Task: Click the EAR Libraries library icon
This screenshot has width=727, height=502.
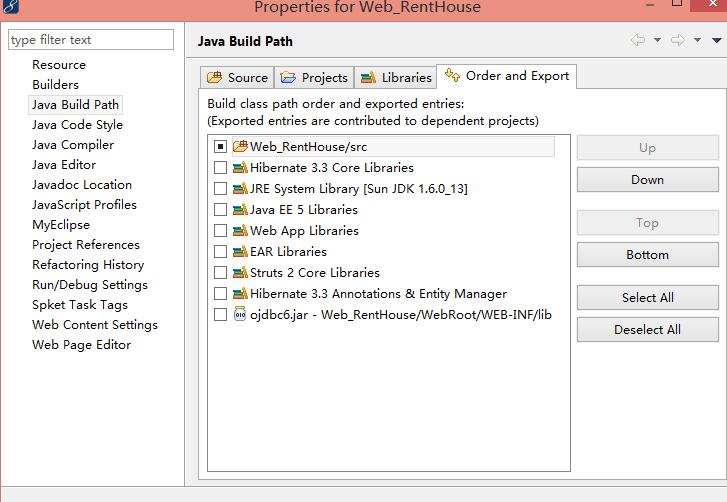Action: [240, 252]
